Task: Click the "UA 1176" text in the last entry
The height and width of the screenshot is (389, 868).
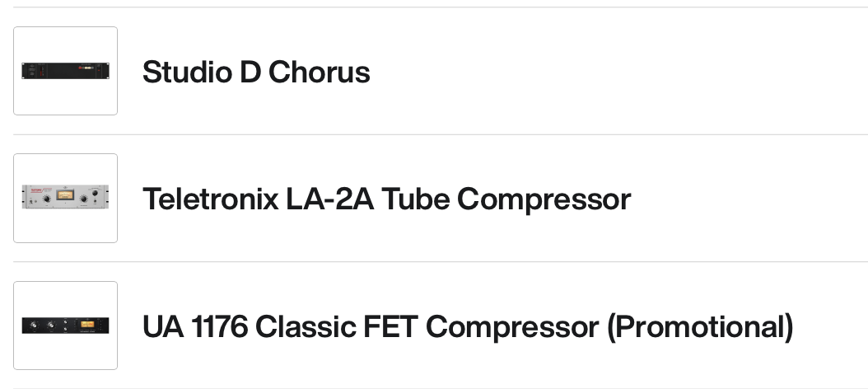Action: [x=194, y=326]
